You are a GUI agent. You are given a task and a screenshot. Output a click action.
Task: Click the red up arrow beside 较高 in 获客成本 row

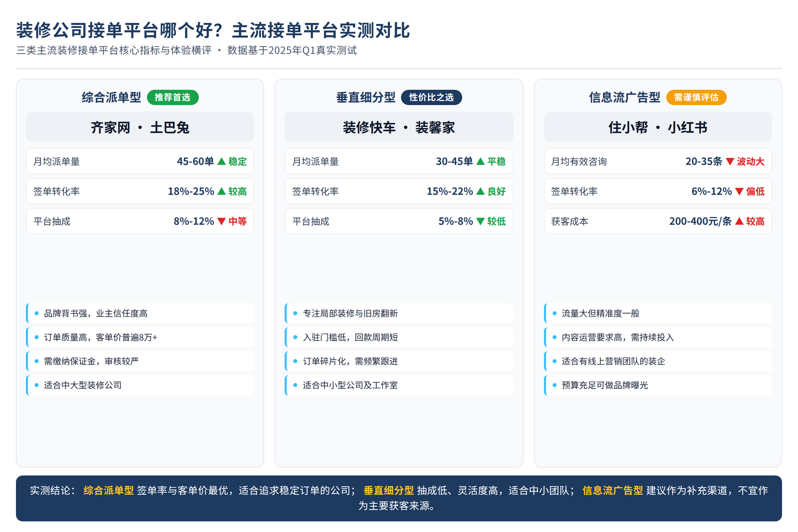(x=739, y=221)
